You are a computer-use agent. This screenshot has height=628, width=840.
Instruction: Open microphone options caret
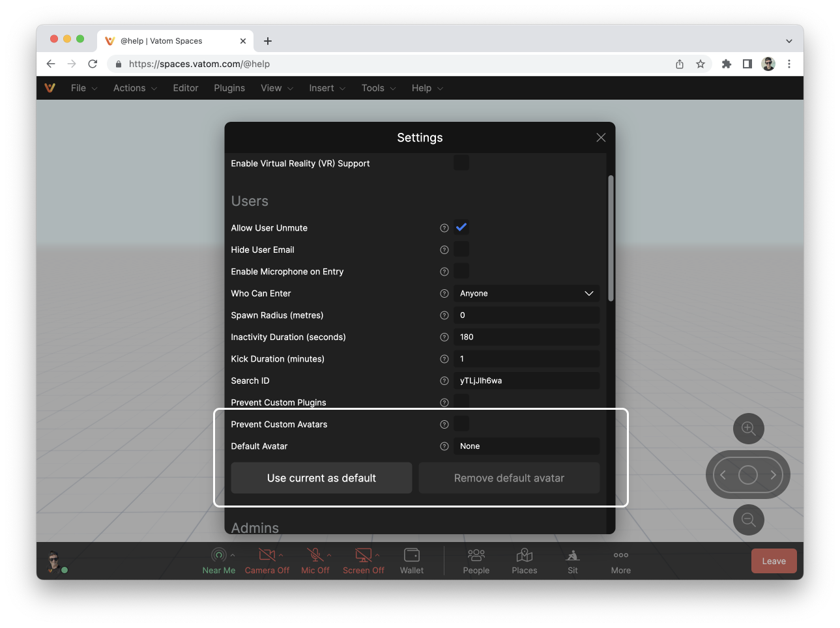pyautogui.click(x=329, y=555)
